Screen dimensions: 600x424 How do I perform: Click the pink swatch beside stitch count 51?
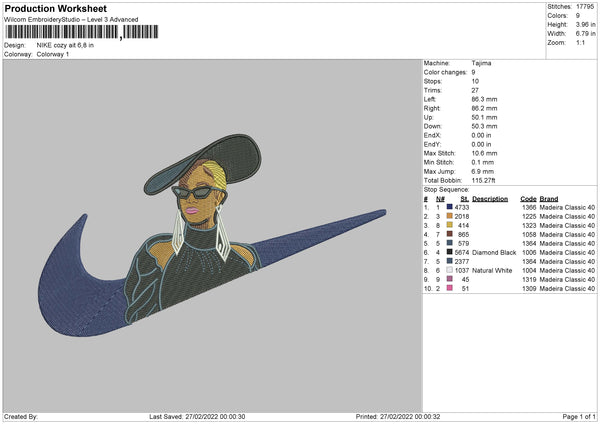pyautogui.click(x=450, y=288)
